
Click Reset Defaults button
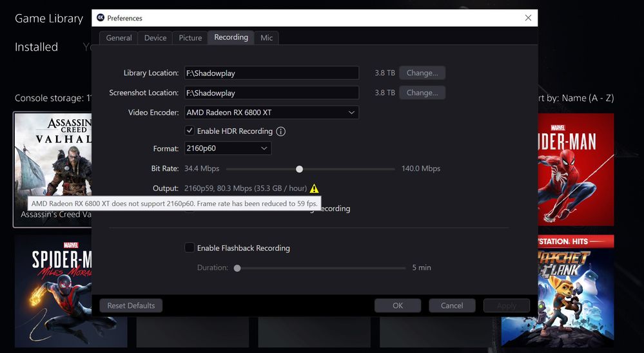pyautogui.click(x=131, y=305)
